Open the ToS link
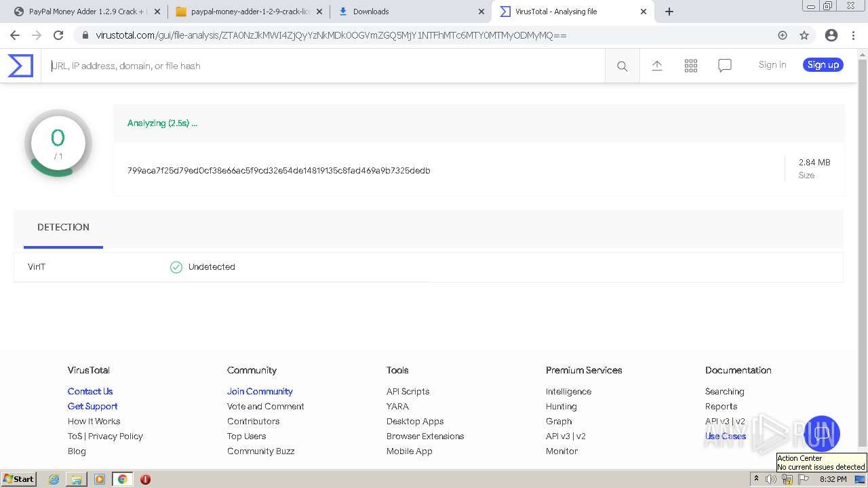Screen dimensions: 868x488 pos(75,436)
